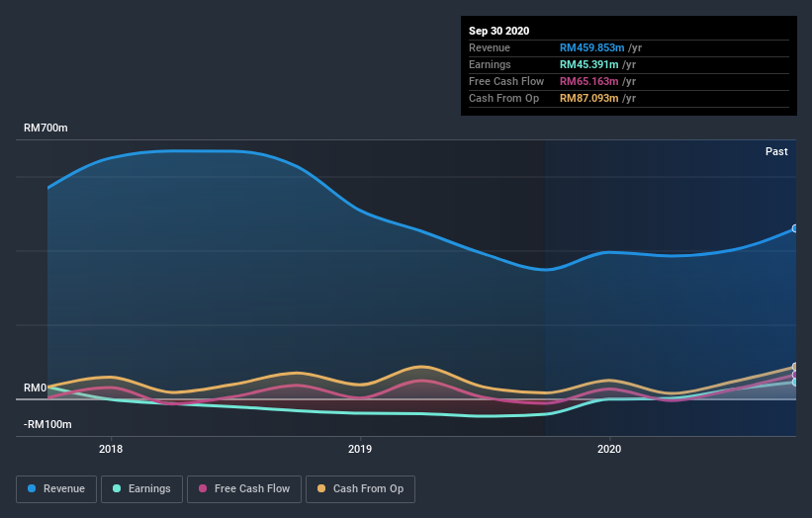This screenshot has width=812, height=518.
Task: Click the -RM100m y-axis label
Action: [47, 424]
